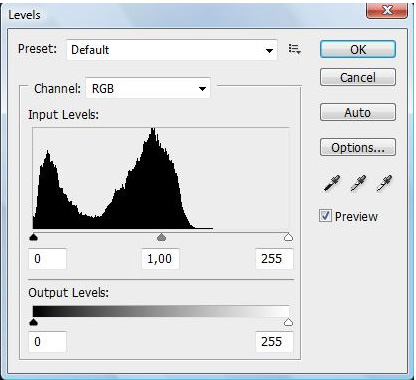Focus the gamma field showing 1,00
The width and height of the screenshot is (416, 380).
tap(160, 259)
